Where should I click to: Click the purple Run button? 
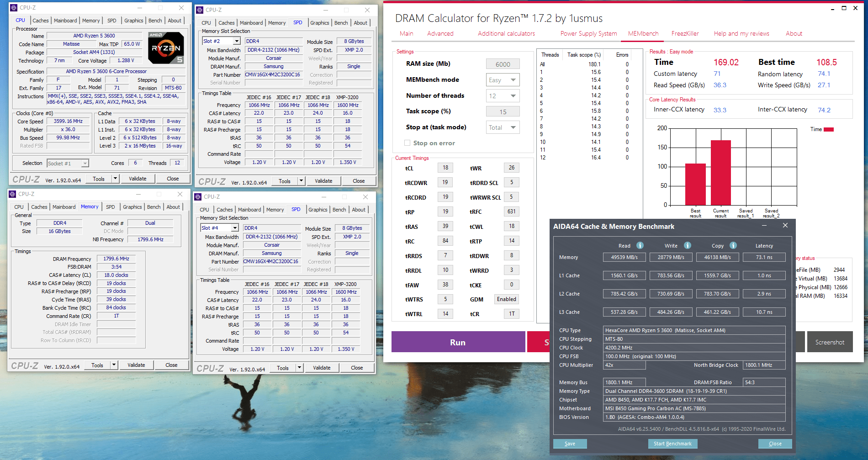pyautogui.click(x=458, y=342)
